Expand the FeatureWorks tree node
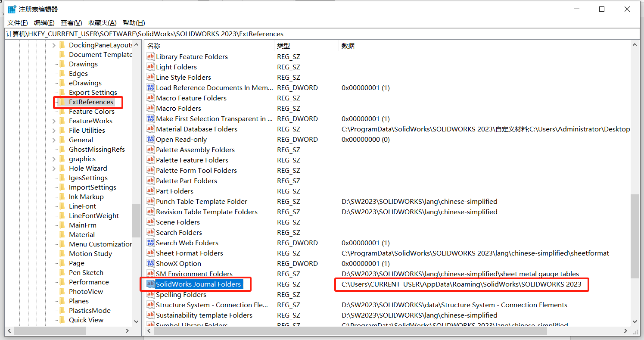 point(54,121)
